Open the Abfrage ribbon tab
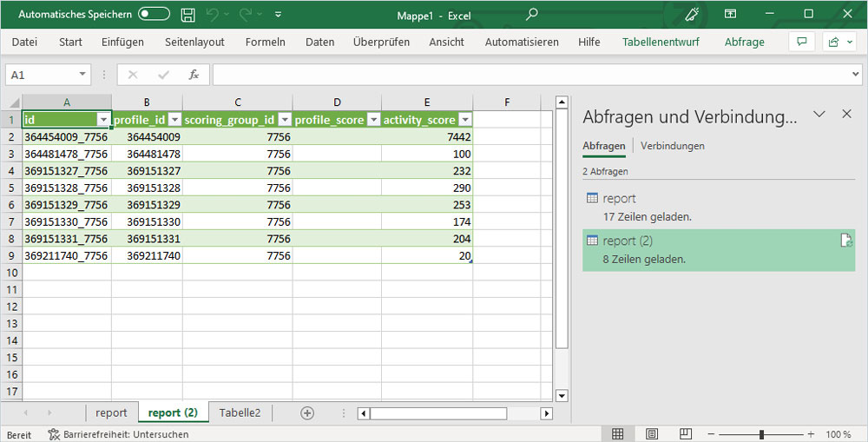Image resolution: width=868 pixels, height=442 pixels. tap(745, 42)
